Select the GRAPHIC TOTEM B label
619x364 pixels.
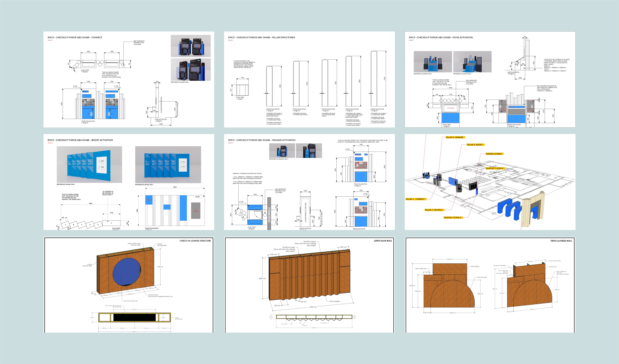tap(495, 168)
